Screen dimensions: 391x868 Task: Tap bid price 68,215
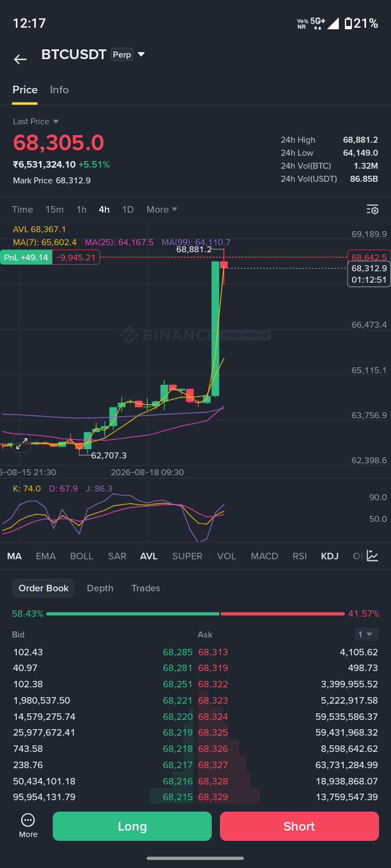tap(178, 797)
